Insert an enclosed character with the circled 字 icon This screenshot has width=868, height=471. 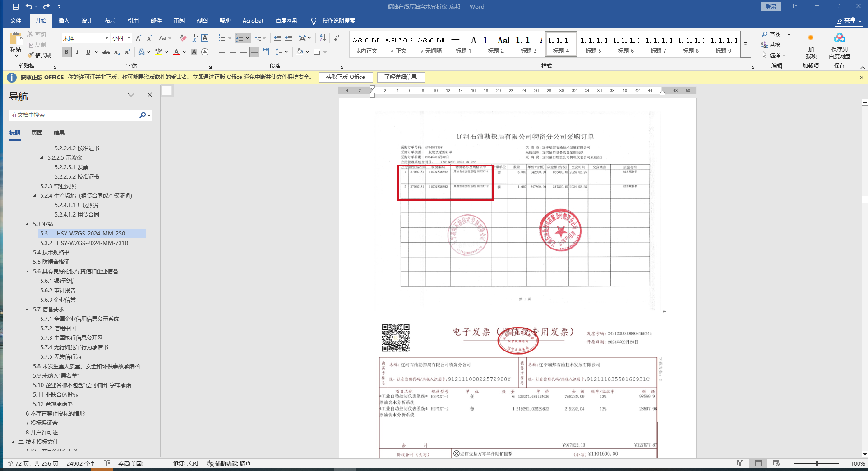pyautogui.click(x=205, y=52)
